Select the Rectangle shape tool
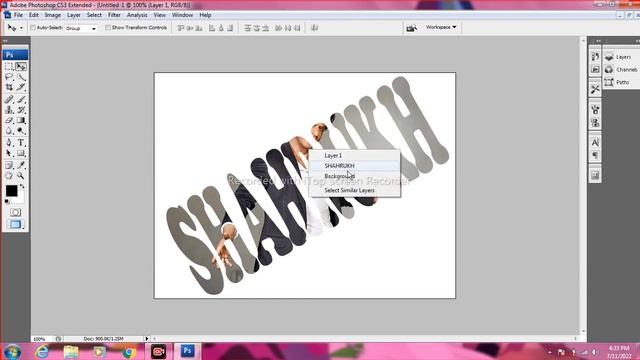The image size is (640, 360). coord(21,153)
